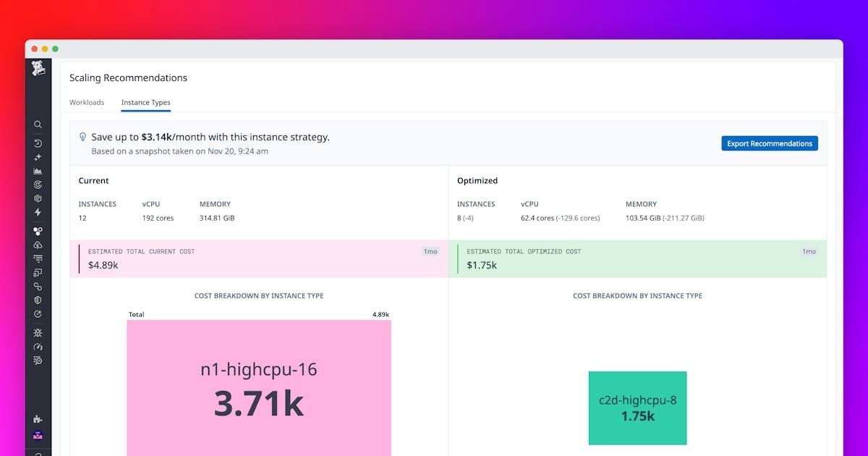
Task: Click Export Recommendations button
Action: (770, 143)
